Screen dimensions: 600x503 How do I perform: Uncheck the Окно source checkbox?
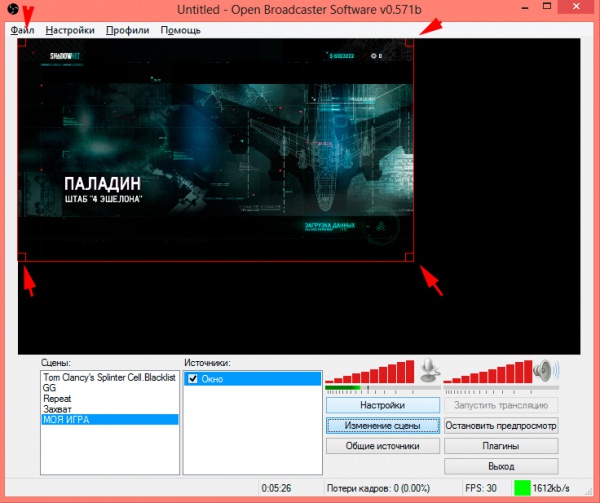tap(193, 379)
